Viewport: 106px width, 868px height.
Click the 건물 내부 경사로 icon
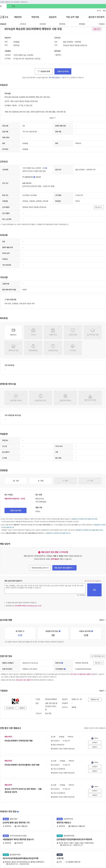coord(90,398)
